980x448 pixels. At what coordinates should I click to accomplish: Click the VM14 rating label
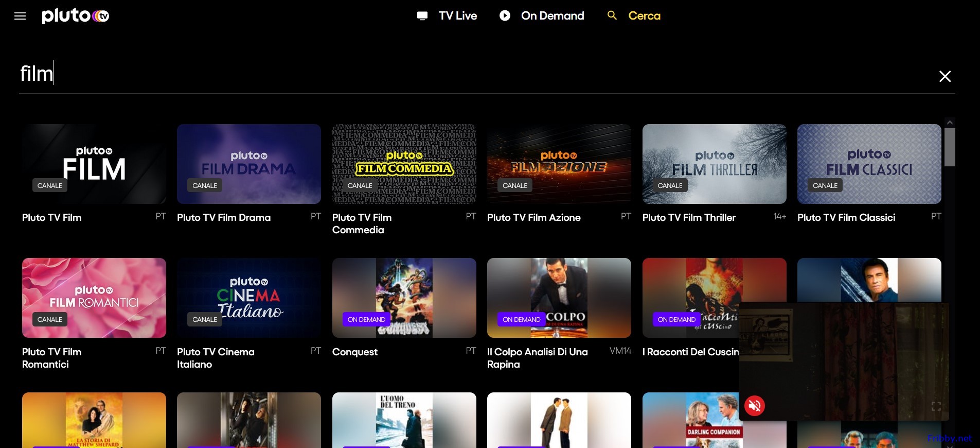tap(620, 351)
